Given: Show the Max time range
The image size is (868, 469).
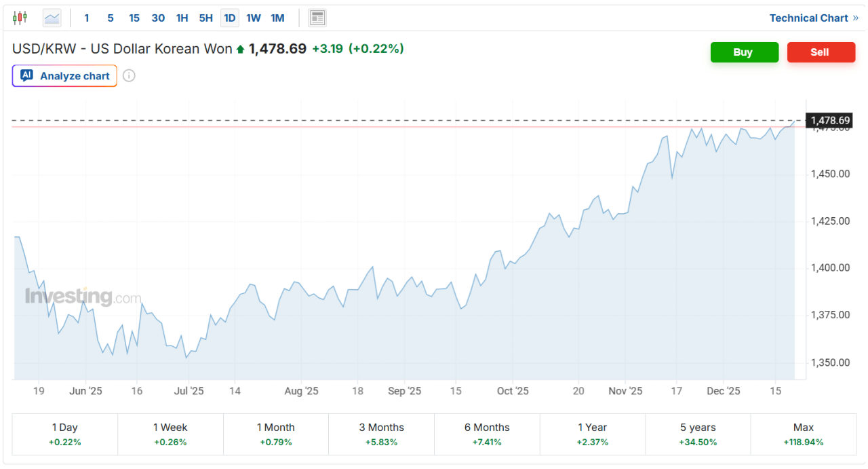Looking at the screenshot, I should coord(803,434).
